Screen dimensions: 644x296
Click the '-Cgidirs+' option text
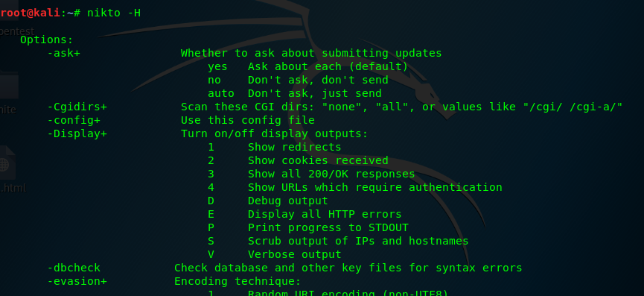pos(77,107)
